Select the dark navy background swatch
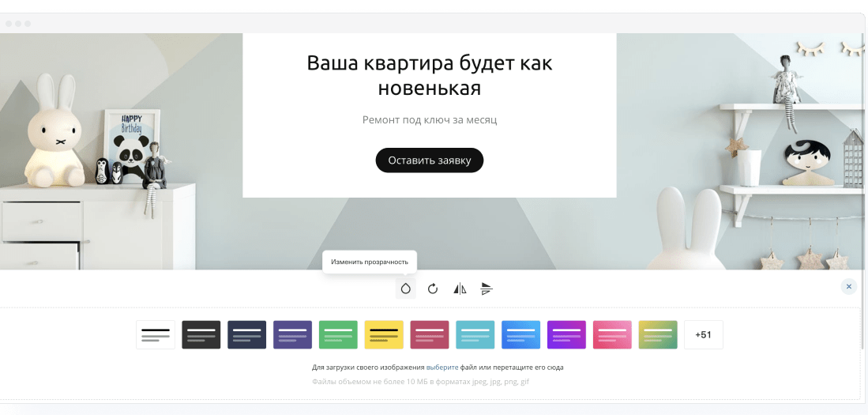The image size is (868, 415). 247,334
